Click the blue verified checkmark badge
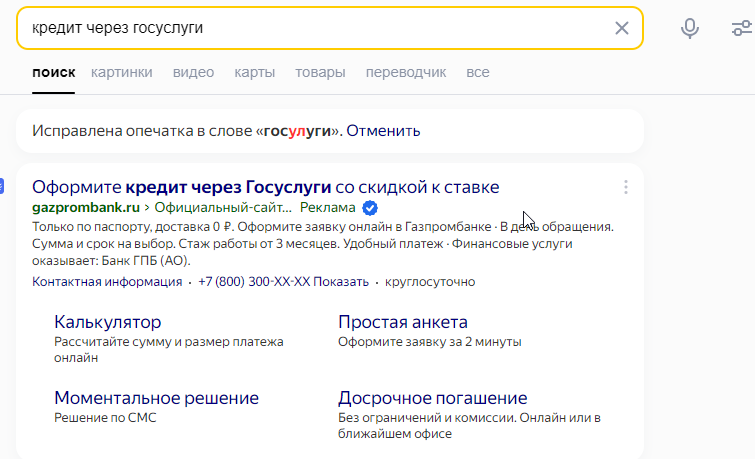The height and width of the screenshot is (459, 755). [x=369, y=208]
